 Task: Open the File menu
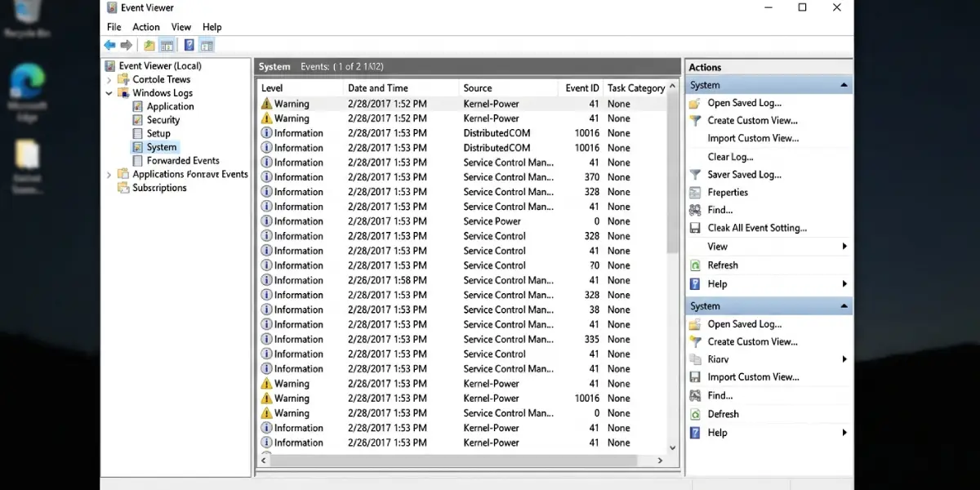pos(114,27)
